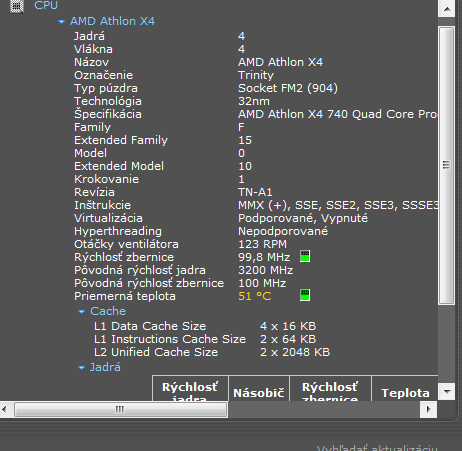This screenshot has height=451, width=462.
Task: Select the 123 RPM fan speed value
Action: click(x=263, y=244)
